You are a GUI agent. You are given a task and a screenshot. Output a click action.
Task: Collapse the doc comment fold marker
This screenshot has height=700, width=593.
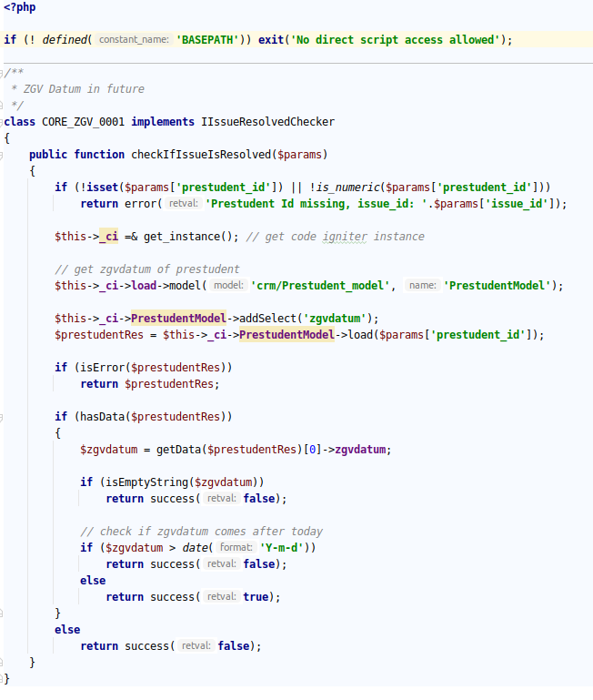click(4, 73)
